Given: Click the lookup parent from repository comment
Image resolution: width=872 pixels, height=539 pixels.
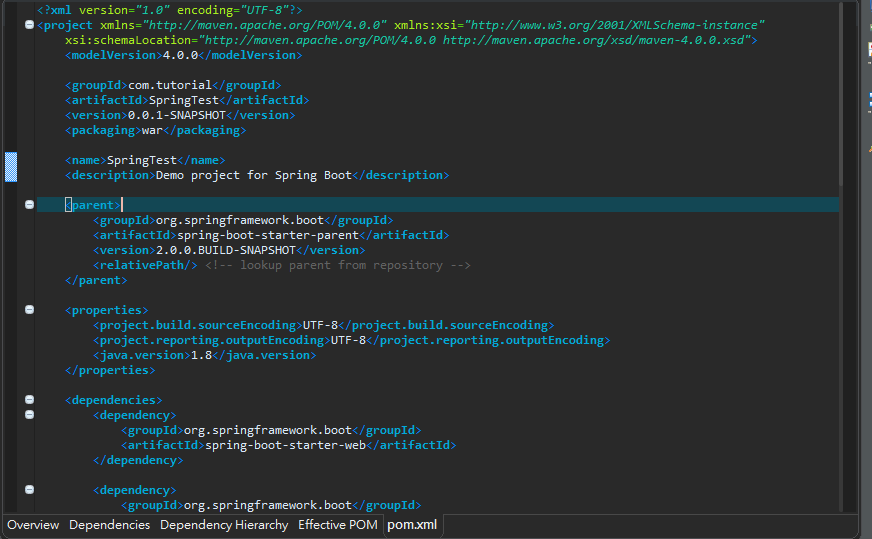Looking at the screenshot, I should [338, 265].
